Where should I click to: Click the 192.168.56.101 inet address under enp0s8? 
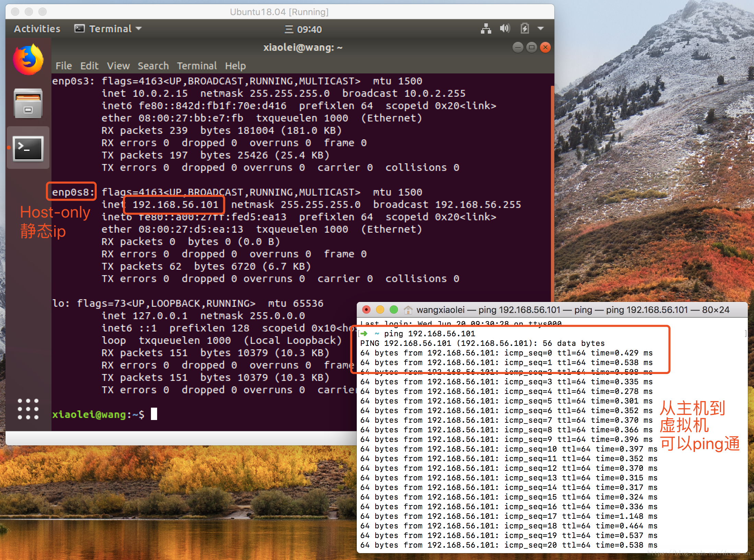pos(175,205)
